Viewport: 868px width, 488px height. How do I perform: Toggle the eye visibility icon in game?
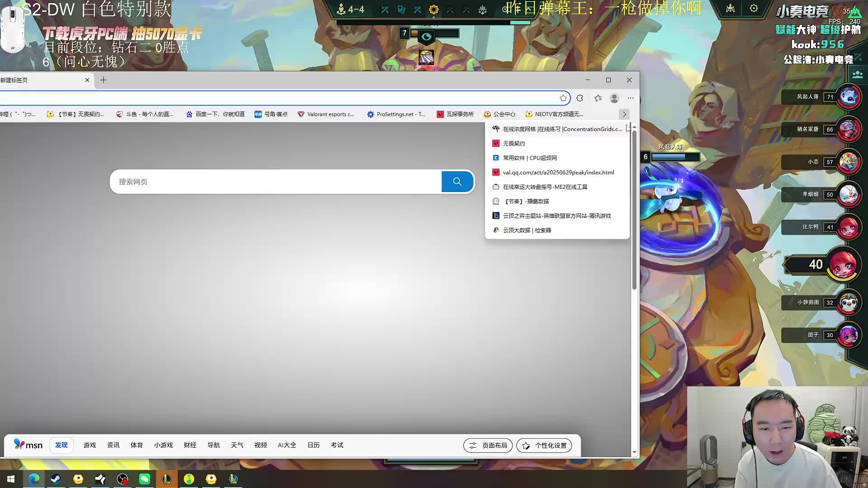(426, 37)
